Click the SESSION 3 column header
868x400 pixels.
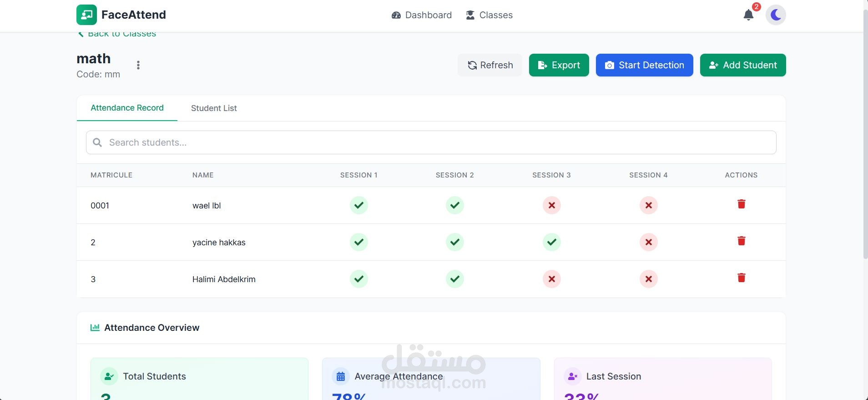pos(551,175)
